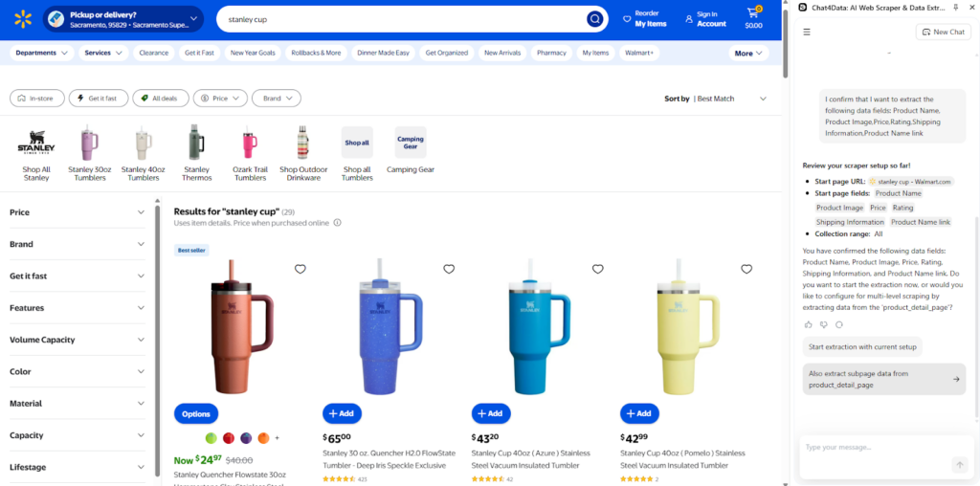Image resolution: width=980 pixels, height=486 pixels.
Task: Open the Chat4Data hamburger menu
Action: pyautogui.click(x=807, y=32)
